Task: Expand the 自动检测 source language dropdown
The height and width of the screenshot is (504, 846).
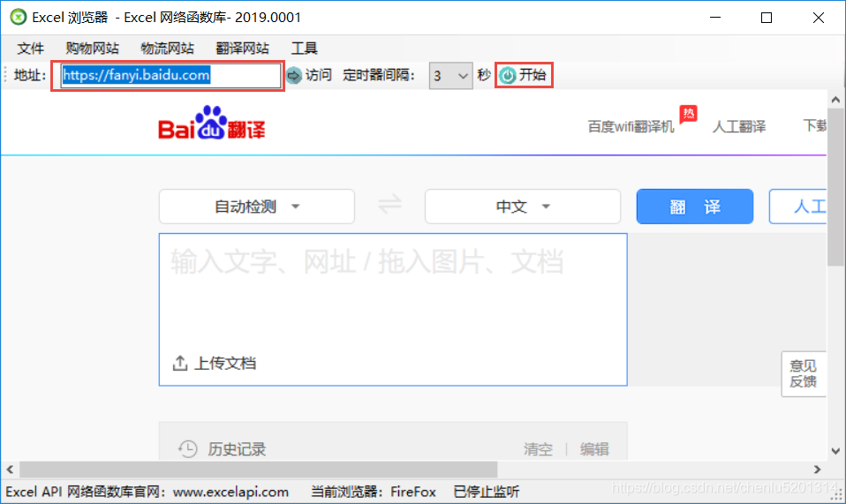Action: tap(257, 207)
